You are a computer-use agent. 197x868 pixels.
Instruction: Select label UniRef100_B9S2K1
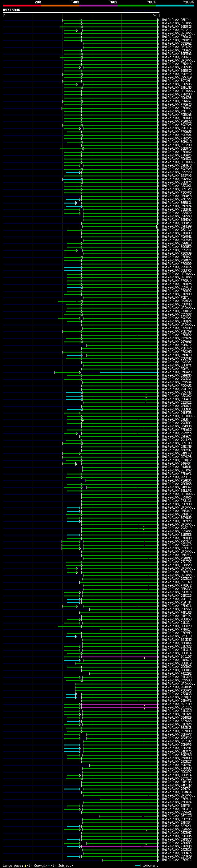[x=177, y=250]
